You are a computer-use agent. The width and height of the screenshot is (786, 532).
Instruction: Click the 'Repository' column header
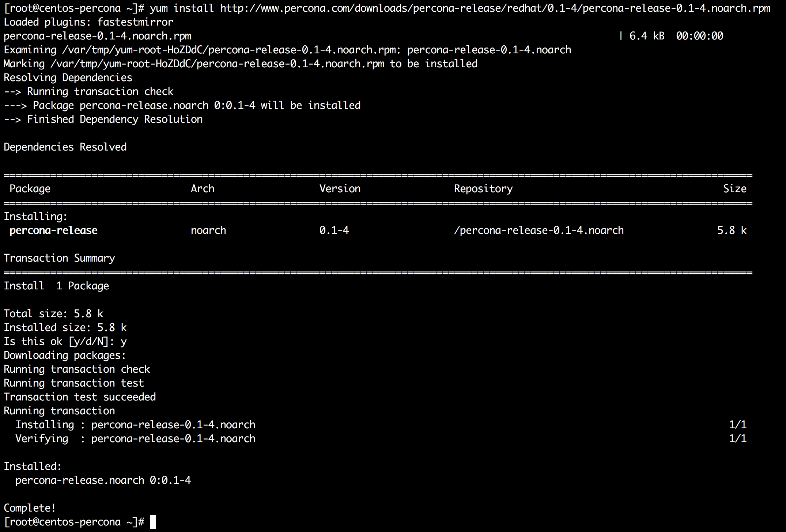tap(483, 189)
